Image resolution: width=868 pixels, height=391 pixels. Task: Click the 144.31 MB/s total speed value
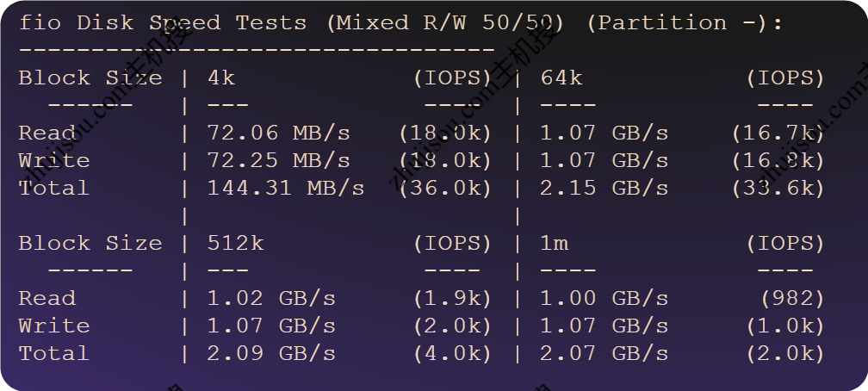(286, 189)
